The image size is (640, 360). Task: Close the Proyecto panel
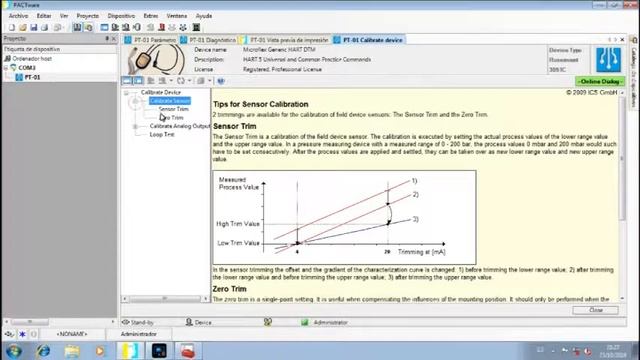click(x=114, y=38)
